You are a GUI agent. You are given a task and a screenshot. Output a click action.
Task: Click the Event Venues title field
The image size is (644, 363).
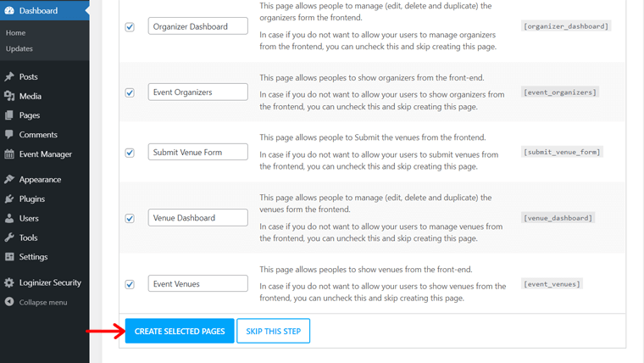point(197,284)
